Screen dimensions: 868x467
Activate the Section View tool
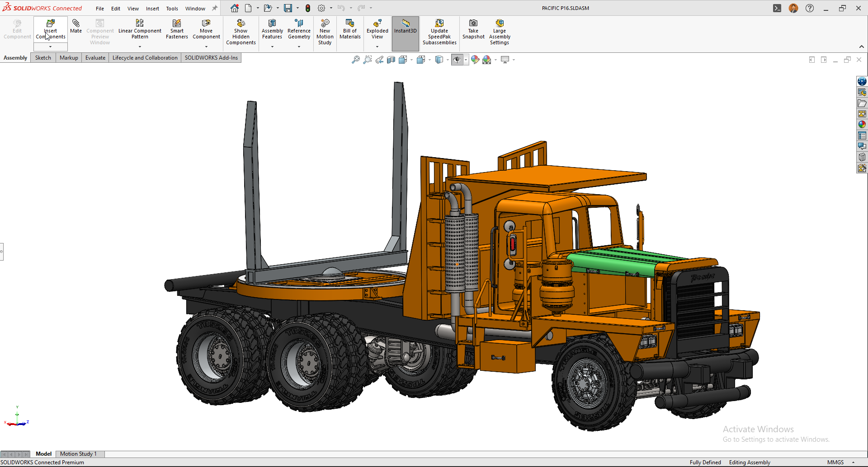[x=391, y=60]
